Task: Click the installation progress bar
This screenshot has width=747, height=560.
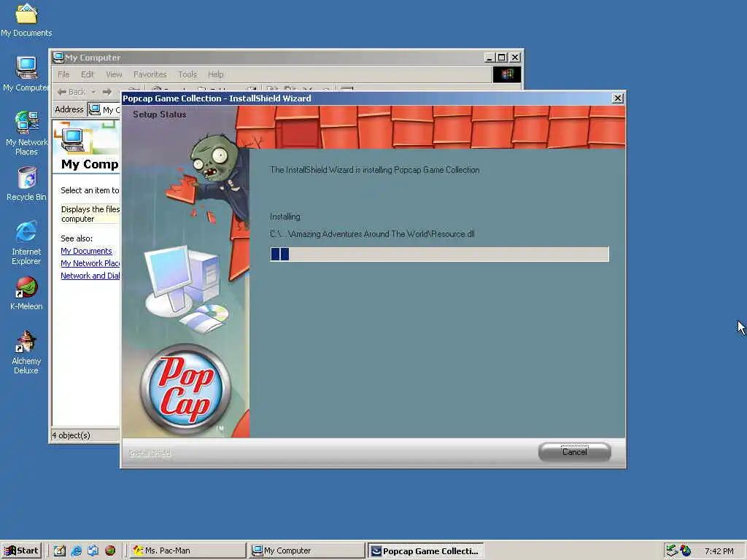Action: [439, 254]
